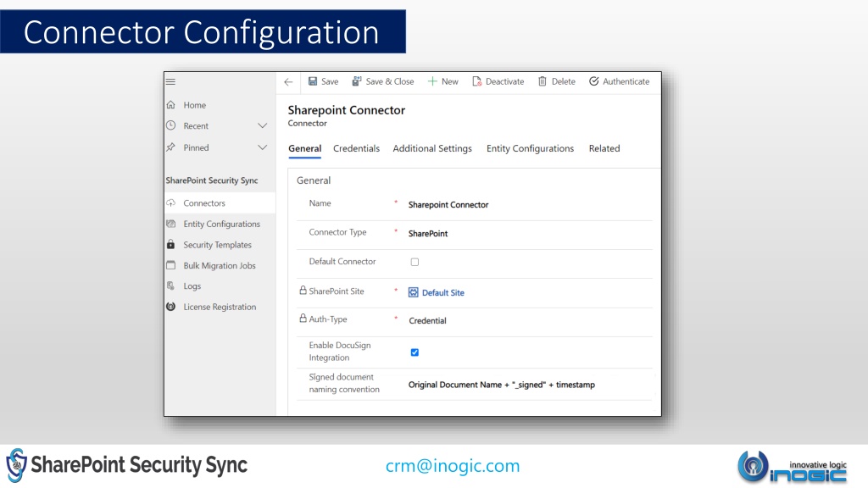868x488 pixels.
Task: Open Home in the sidebar
Action: [x=195, y=105]
